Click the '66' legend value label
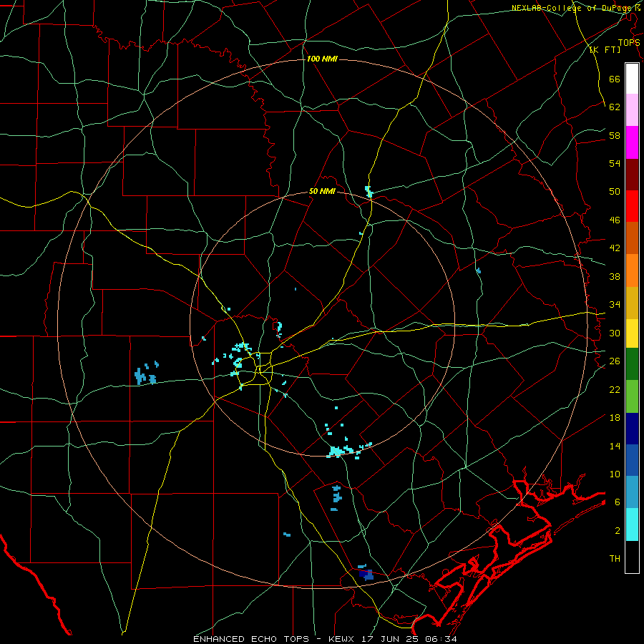 tap(615, 79)
